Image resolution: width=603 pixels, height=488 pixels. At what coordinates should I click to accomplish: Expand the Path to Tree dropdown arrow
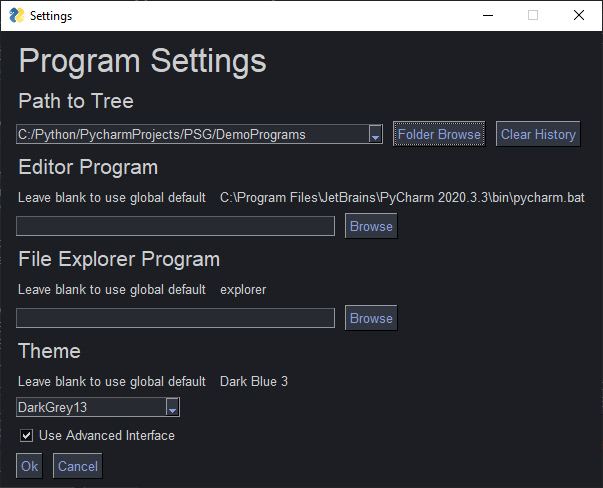click(375, 135)
